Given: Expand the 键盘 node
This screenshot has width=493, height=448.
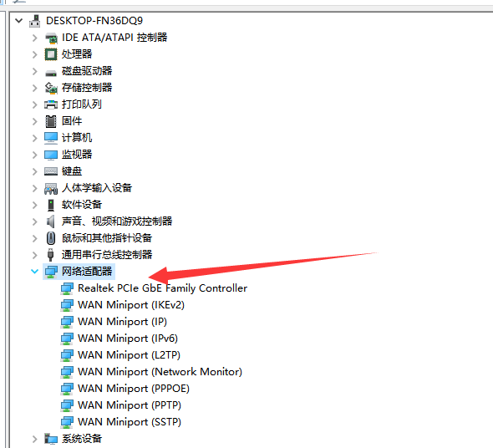Looking at the screenshot, I should [34, 171].
